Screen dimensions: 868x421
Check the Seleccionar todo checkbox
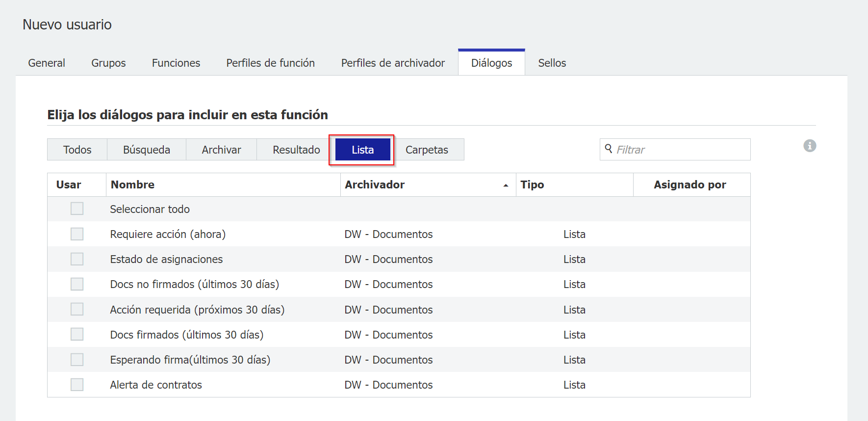[77, 209]
